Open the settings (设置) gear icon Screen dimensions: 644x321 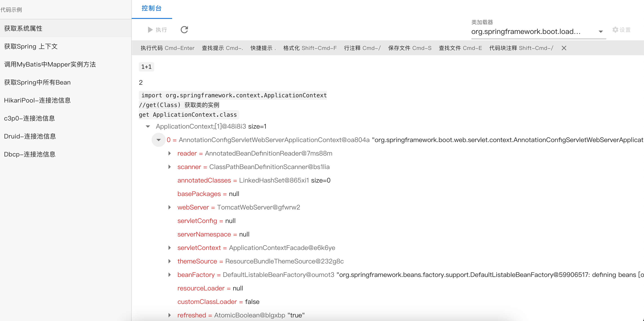tap(615, 30)
